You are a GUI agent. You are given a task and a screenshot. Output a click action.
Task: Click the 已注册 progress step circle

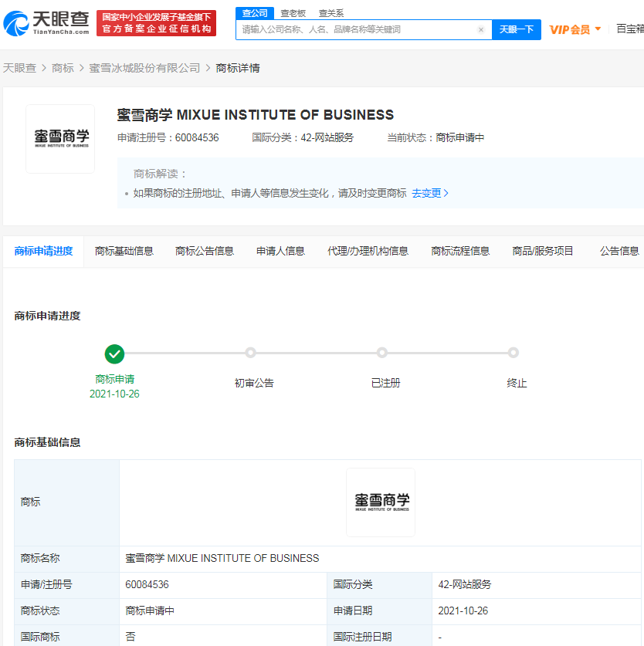381,353
